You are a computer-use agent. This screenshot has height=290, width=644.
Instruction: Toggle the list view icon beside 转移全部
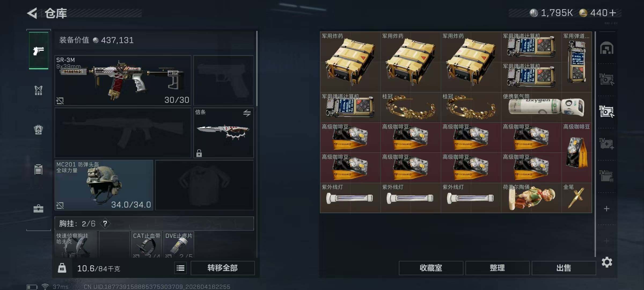pos(181,268)
